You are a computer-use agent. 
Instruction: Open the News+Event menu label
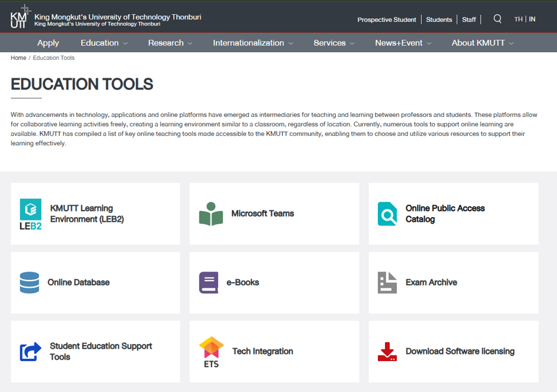[399, 43]
